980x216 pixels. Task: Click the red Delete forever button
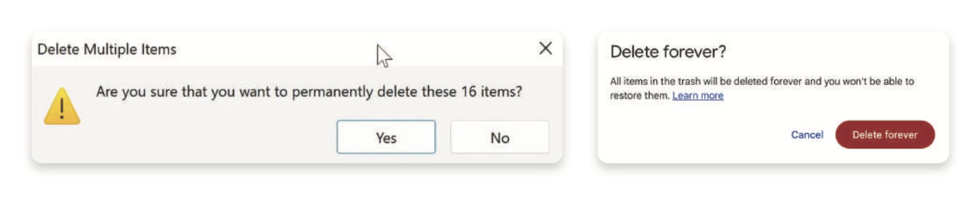884,134
